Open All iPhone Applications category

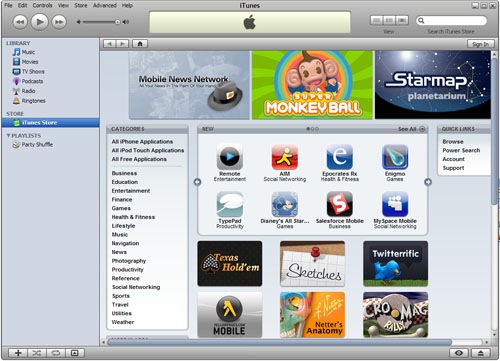pyautogui.click(x=142, y=142)
